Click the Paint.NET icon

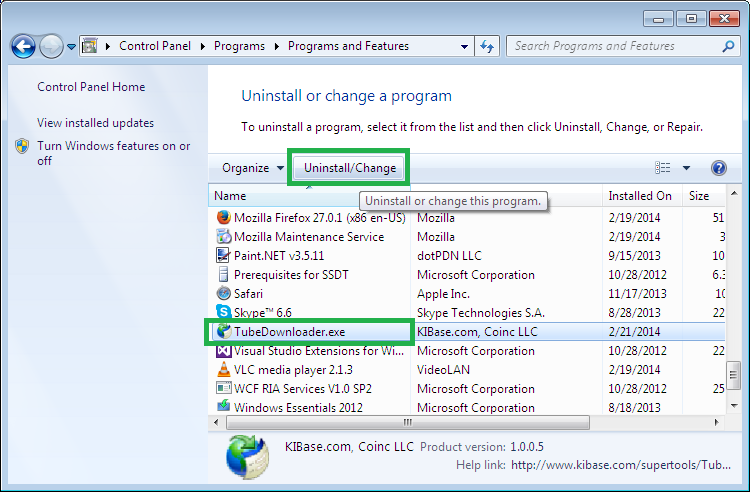(x=223, y=255)
